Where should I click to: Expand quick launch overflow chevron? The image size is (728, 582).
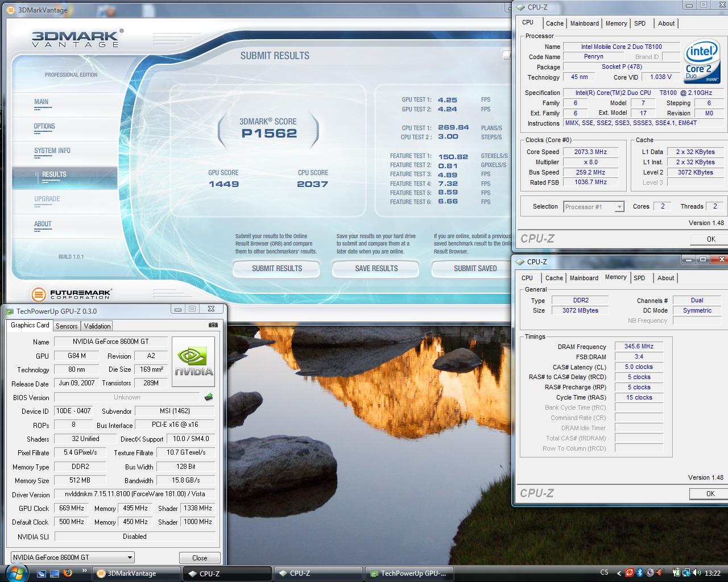(85, 570)
